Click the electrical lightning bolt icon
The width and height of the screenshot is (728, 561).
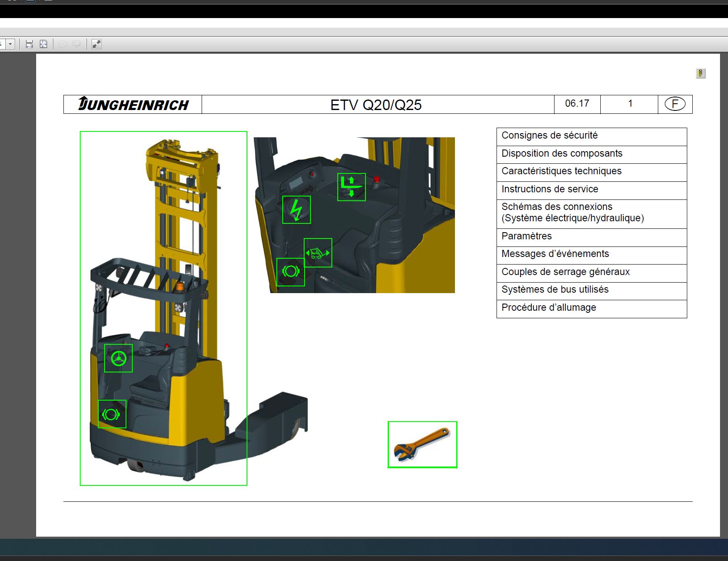[x=296, y=210]
